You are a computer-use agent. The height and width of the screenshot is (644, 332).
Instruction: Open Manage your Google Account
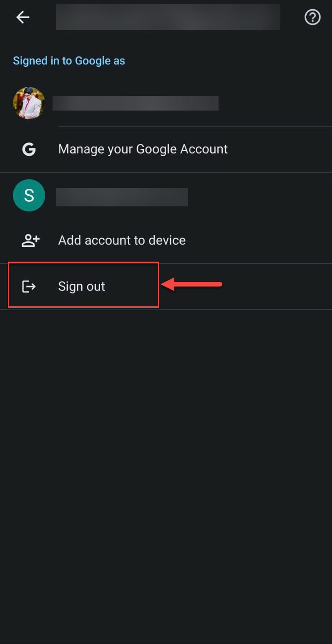166,149
